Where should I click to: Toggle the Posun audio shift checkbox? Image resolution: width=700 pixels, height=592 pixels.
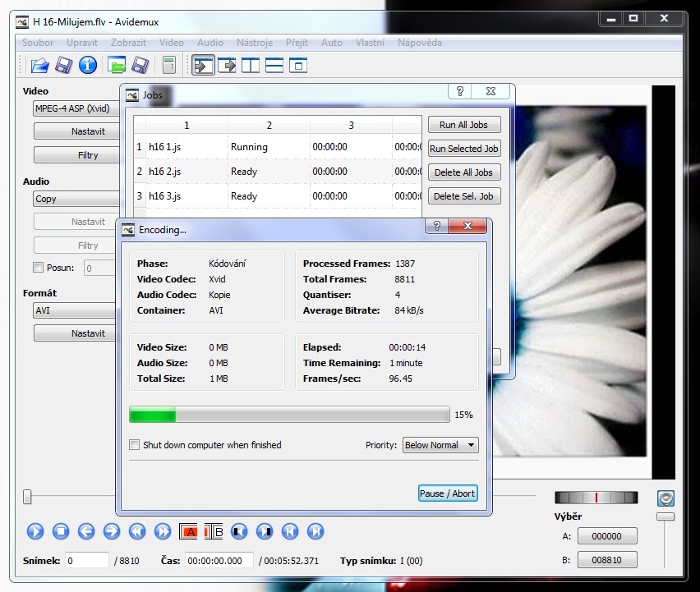(38, 267)
